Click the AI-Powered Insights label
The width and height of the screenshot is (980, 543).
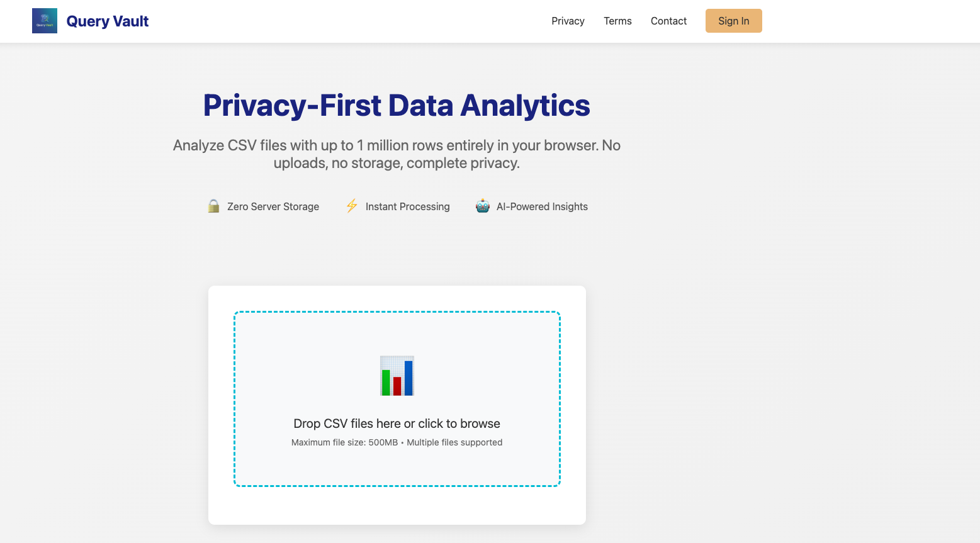coord(542,206)
